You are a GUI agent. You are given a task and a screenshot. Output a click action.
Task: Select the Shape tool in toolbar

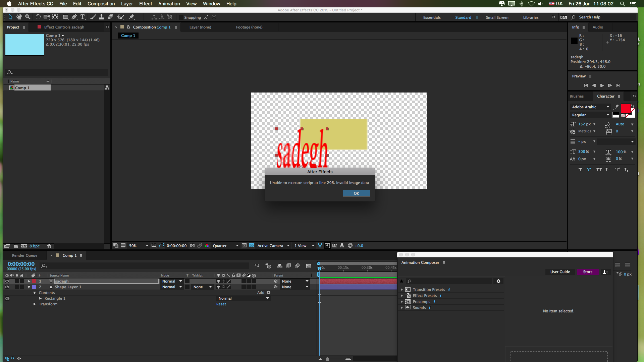66,17
